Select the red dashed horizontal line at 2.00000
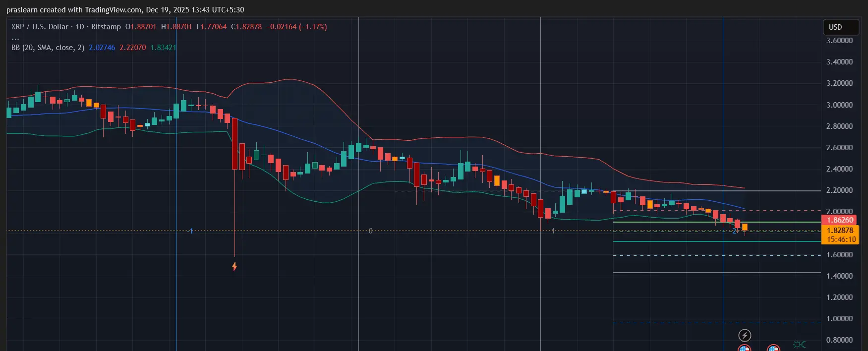The height and width of the screenshot is (351, 868). [717, 211]
